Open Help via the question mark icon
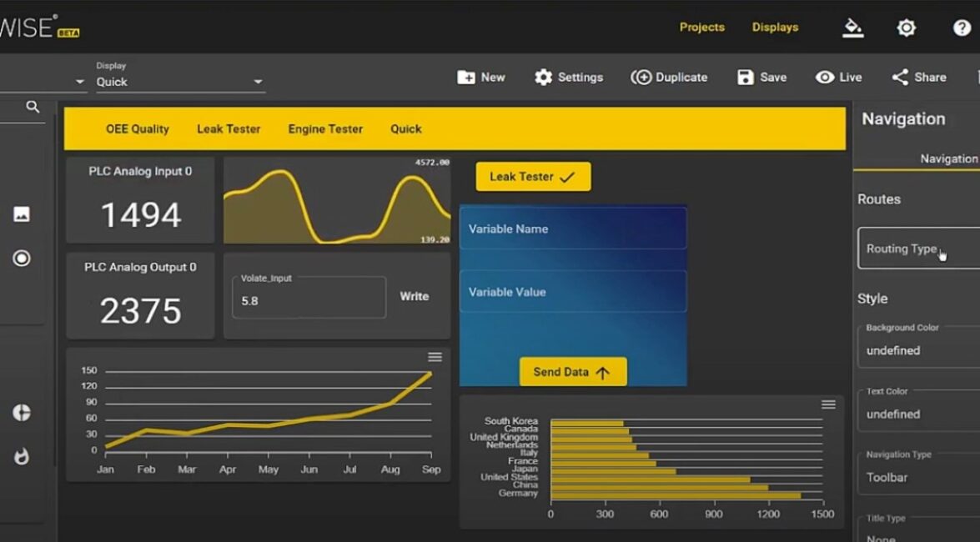This screenshot has height=542, width=980. [962, 27]
